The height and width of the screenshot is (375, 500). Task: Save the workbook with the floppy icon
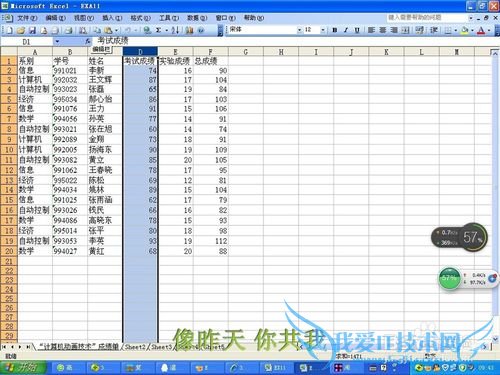click(32, 30)
